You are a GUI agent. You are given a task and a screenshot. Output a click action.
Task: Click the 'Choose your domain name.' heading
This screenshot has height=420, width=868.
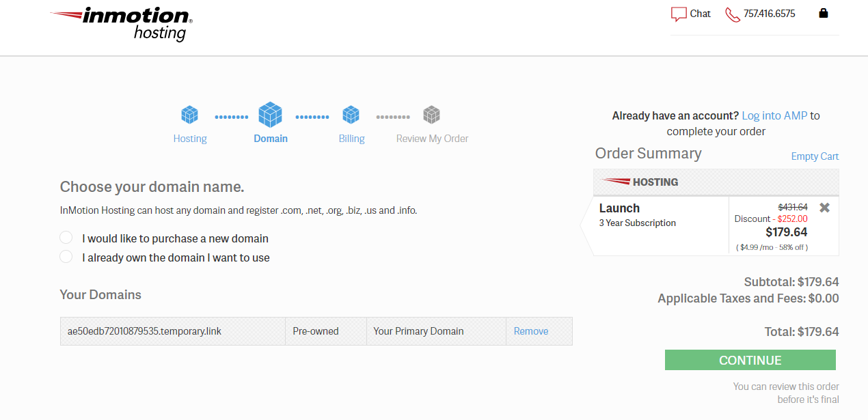(152, 187)
